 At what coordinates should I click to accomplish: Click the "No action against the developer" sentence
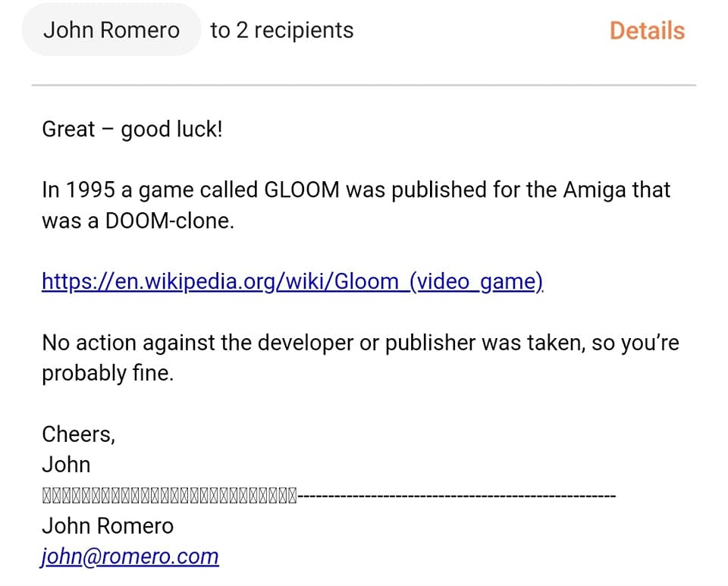pyautogui.click(x=360, y=343)
